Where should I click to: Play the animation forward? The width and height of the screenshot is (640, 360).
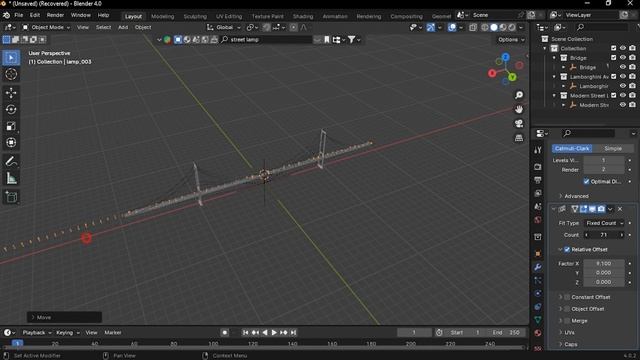[274, 333]
